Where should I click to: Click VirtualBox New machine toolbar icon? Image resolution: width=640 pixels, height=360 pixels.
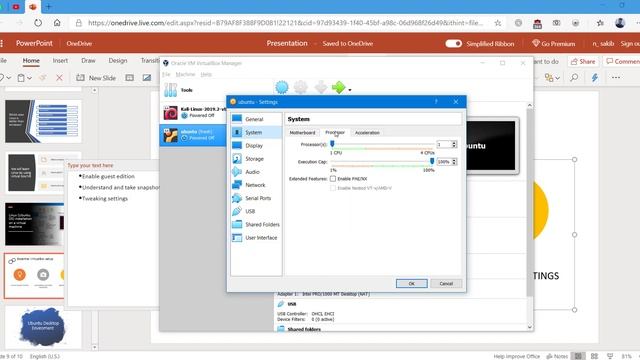(282, 87)
